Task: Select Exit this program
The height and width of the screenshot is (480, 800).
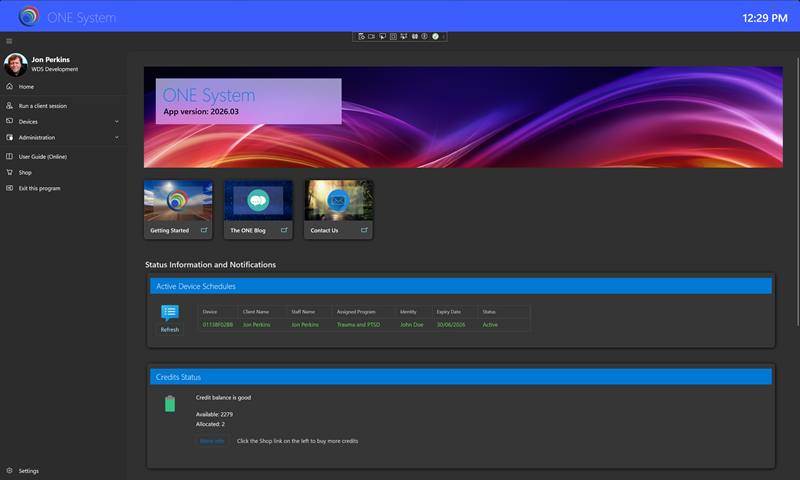Action: coord(40,188)
